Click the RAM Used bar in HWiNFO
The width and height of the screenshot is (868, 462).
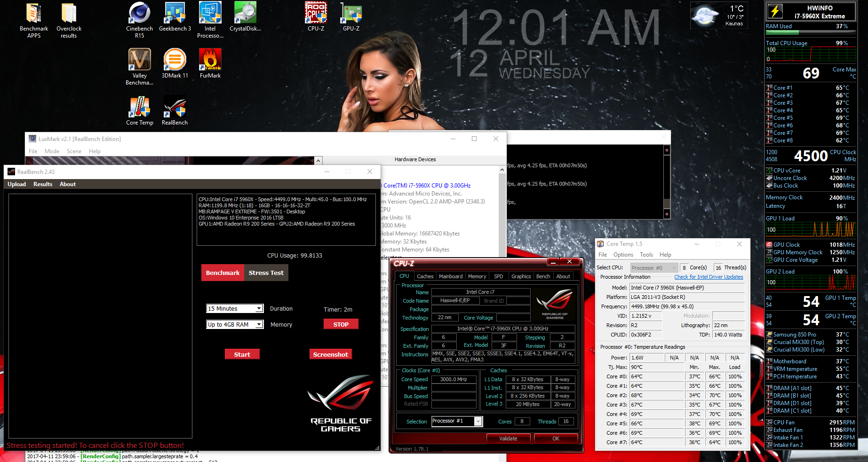point(810,33)
